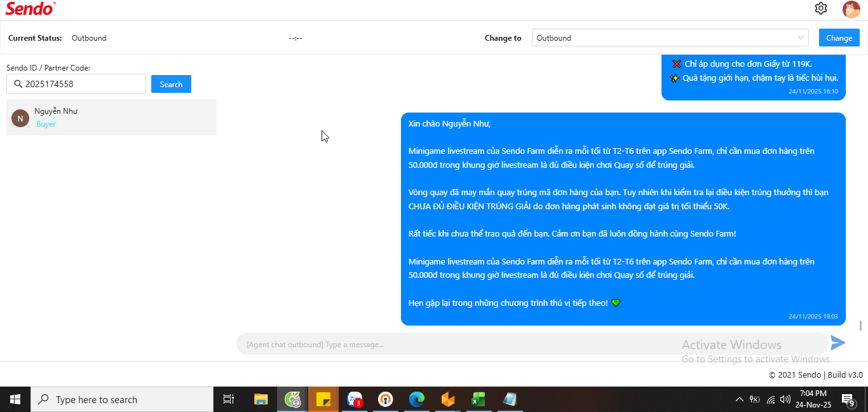
Task: Open the notepad-like app on the taskbar
Action: [510, 399]
